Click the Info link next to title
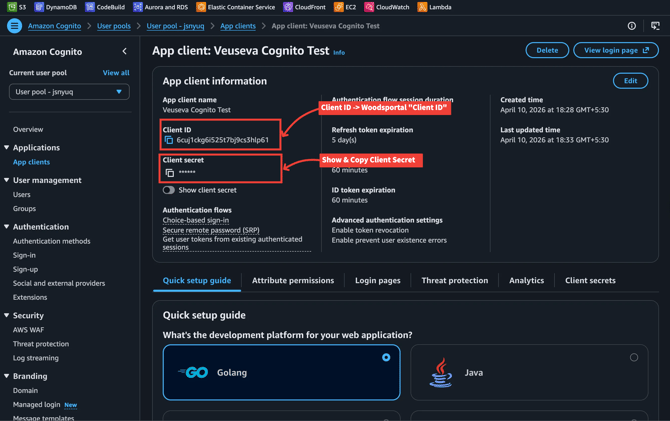Image resolution: width=670 pixels, height=421 pixels. pos(339,53)
